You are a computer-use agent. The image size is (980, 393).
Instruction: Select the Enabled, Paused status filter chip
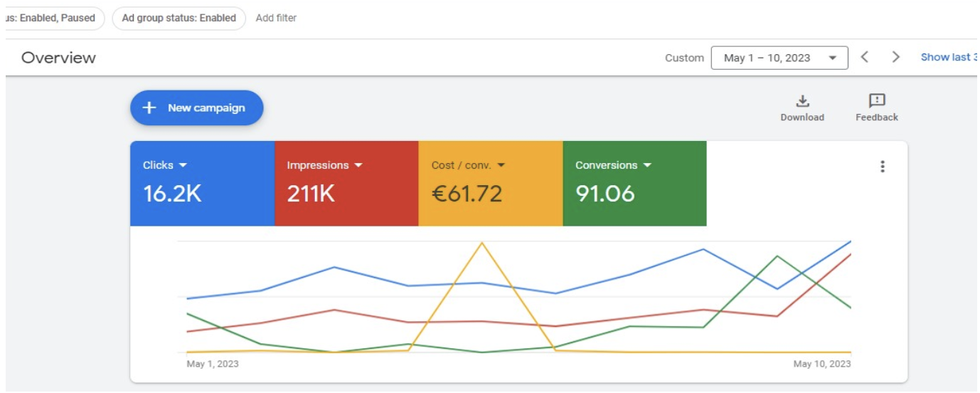(x=53, y=18)
